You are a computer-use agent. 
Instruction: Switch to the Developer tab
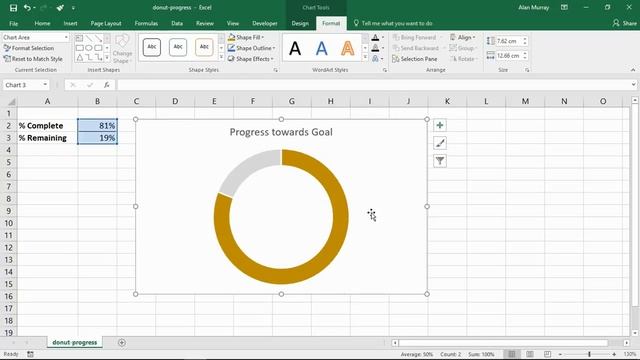point(264,24)
